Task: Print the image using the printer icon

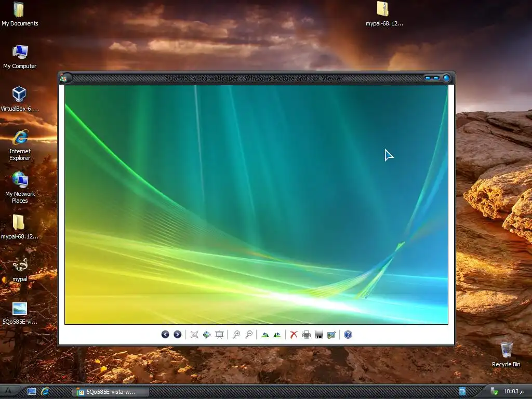Action: click(x=307, y=335)
